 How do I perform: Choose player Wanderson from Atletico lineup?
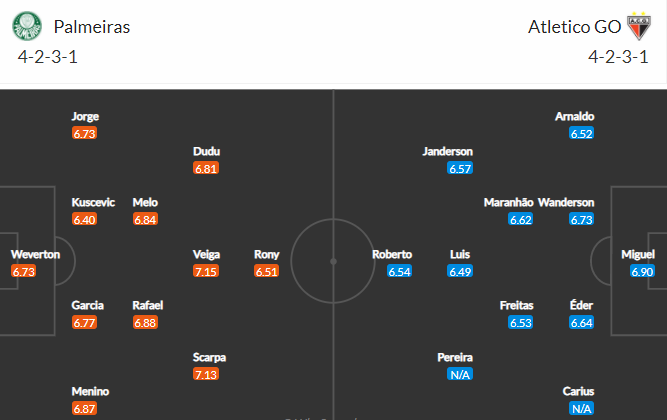tap(566, 202)
